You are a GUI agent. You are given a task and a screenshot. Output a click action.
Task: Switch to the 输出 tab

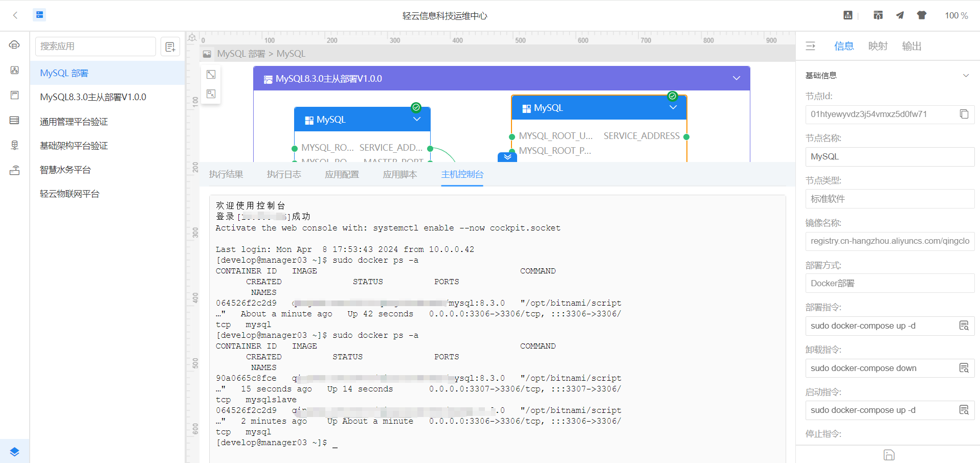[x=911, y=46]
